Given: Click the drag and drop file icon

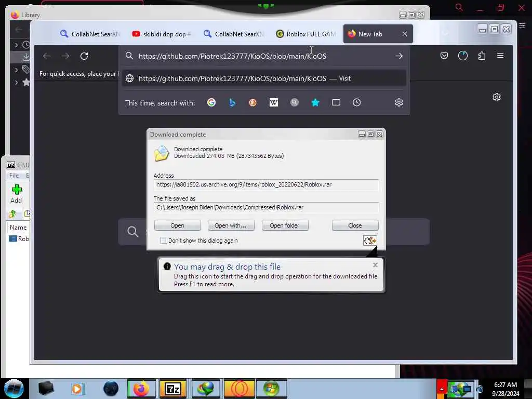Looking at the screenshot, I should [370, 241].
